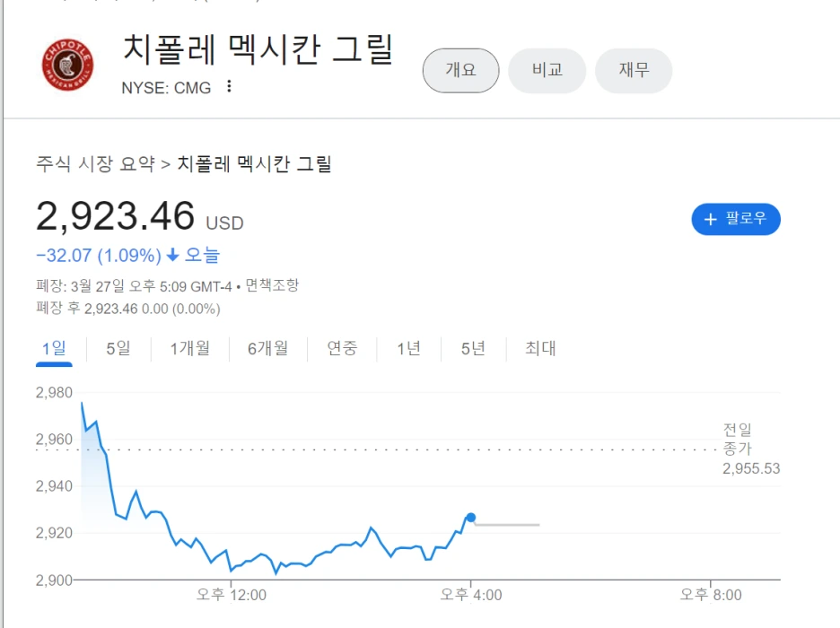Click the 팔로우 follow button
Image resolution: width=840 pixels, height=628 pixels.
point(736,219)
